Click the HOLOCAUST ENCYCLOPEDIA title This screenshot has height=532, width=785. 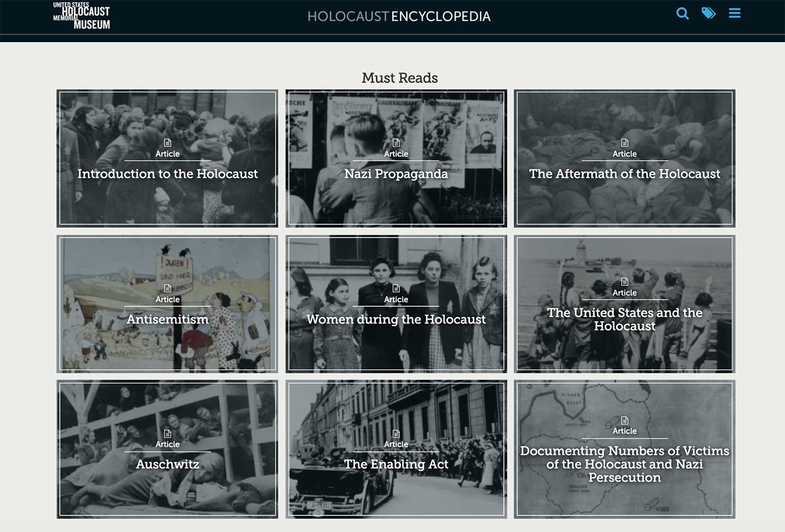coord(399,17)
